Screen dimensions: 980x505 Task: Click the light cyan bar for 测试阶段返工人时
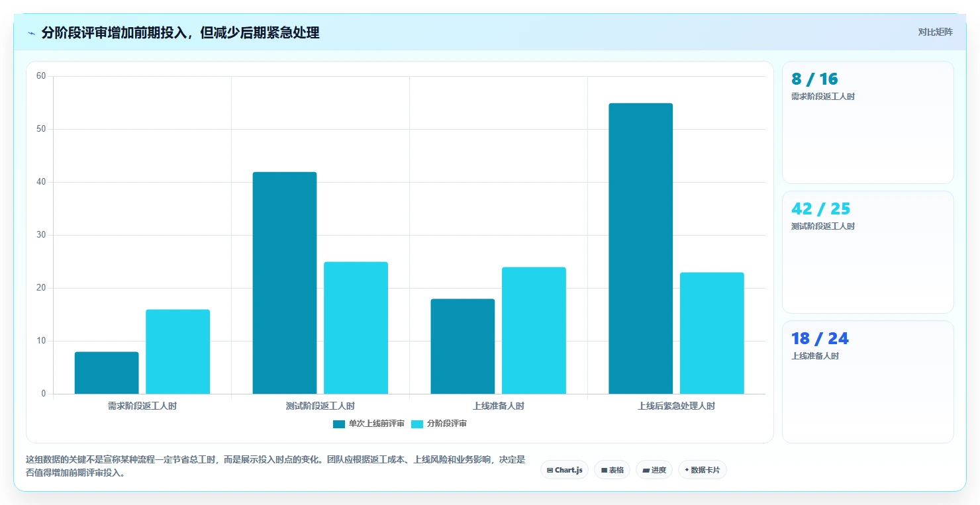click(356, 328)
